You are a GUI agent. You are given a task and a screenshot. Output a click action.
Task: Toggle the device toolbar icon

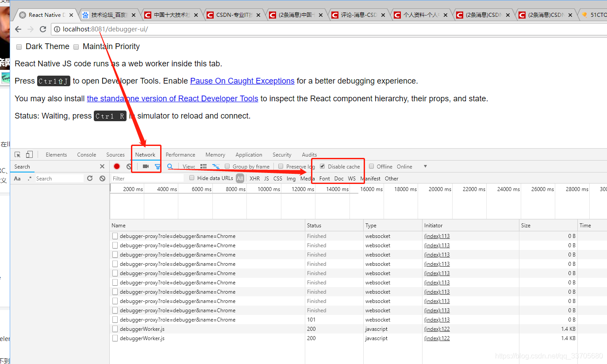pos(29,155)
